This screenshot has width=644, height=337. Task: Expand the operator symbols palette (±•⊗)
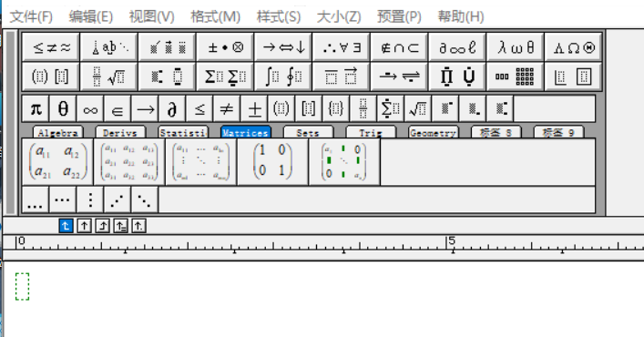[x=225, y=47]
